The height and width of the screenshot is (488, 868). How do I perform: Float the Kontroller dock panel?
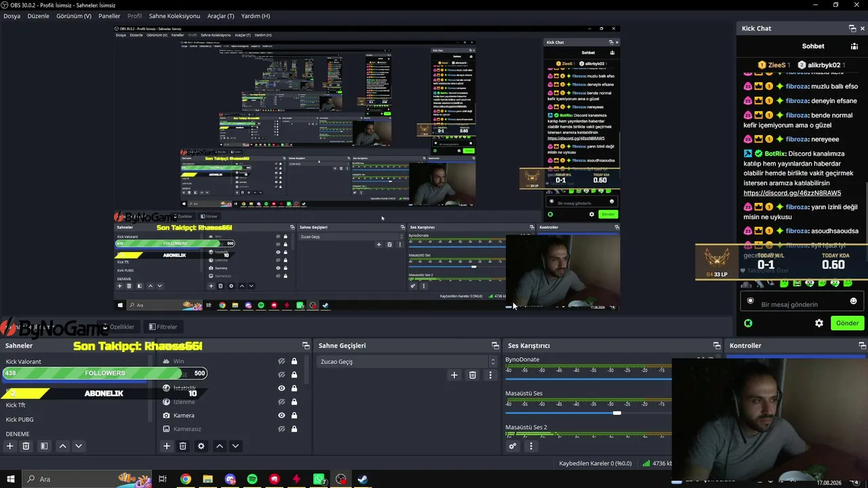click(862, 346)
